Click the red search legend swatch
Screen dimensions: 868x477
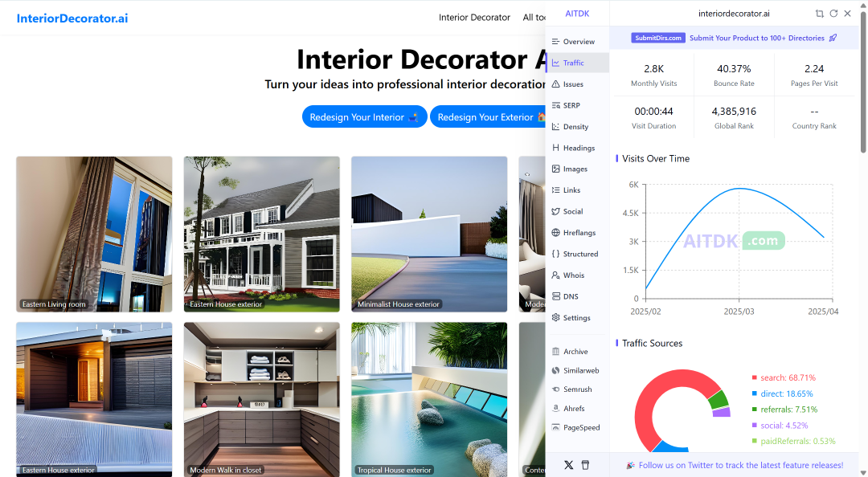[x=754, y=377]
